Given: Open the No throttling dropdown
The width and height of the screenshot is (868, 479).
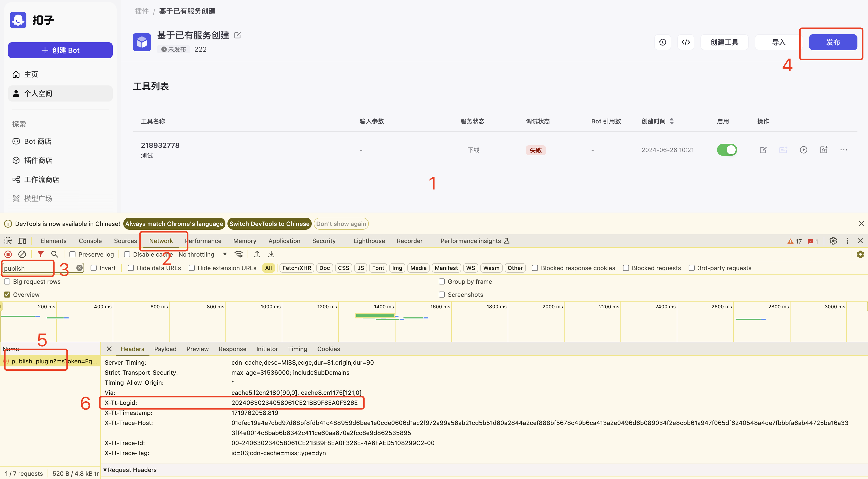Looking at the screenshot, I should tap(202, 255).
